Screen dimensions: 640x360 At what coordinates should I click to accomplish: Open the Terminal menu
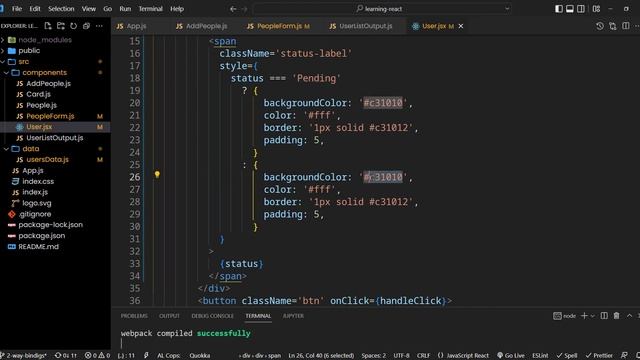coord(150,9)
